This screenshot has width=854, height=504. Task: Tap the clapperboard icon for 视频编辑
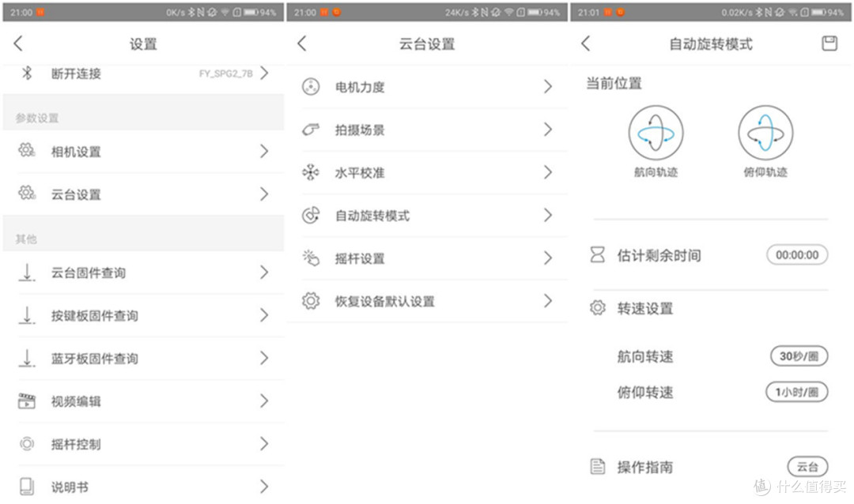27,401
